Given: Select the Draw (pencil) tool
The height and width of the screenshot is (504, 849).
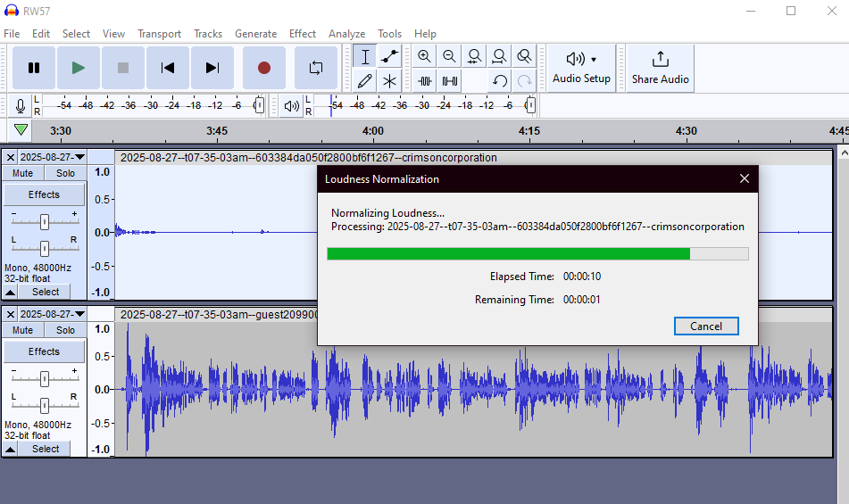Looking at the screenshot, I should pyautogui.click(x=365, y=81).
